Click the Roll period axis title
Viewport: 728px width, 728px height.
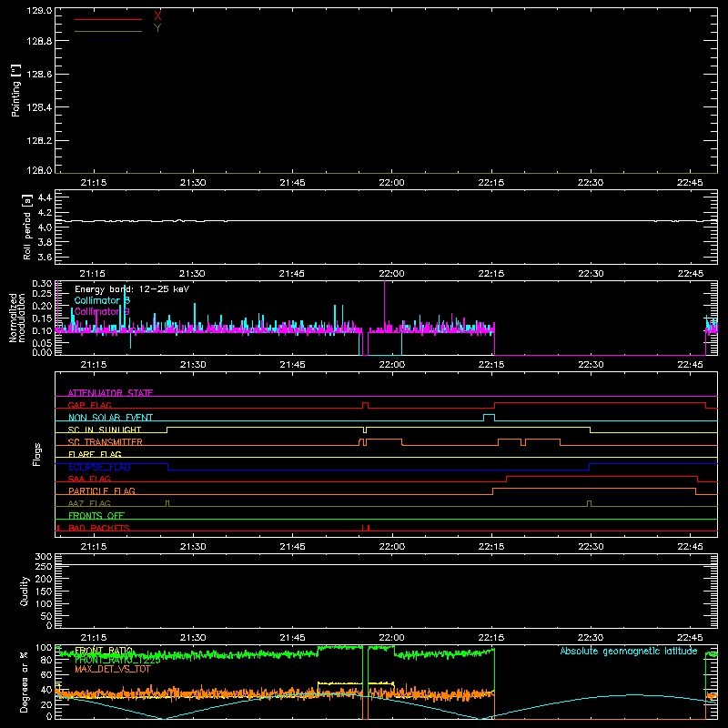tap(27, 227)
